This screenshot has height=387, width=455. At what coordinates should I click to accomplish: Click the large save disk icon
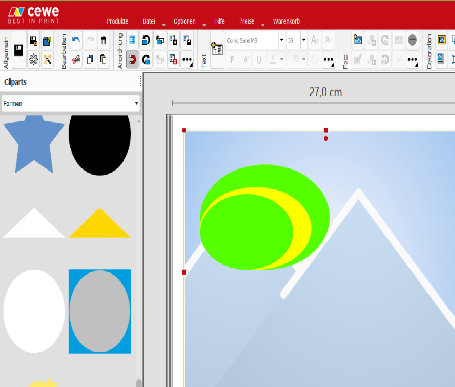pyautogui.click(x=19, y=50)
